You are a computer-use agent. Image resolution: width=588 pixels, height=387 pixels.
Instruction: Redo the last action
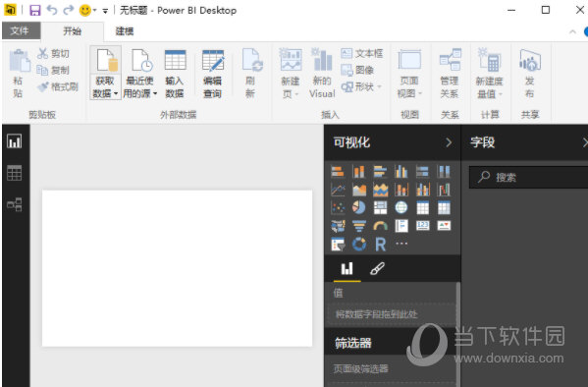click(x=69, y=10)
